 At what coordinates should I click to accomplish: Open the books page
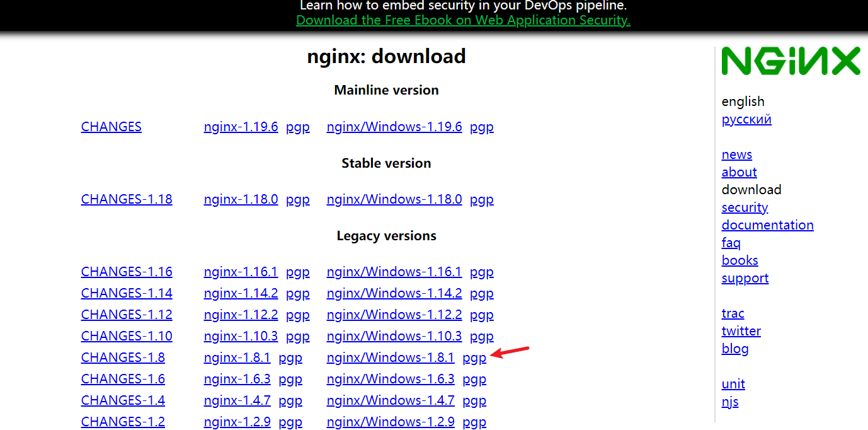(740, 260)
